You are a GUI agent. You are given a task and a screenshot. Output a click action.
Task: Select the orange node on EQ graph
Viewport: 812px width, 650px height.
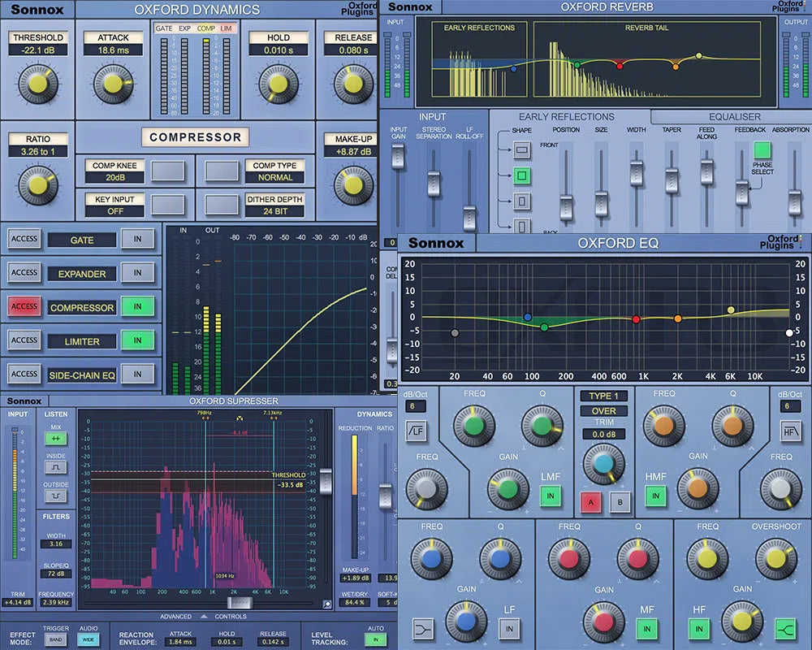[677, 318]
